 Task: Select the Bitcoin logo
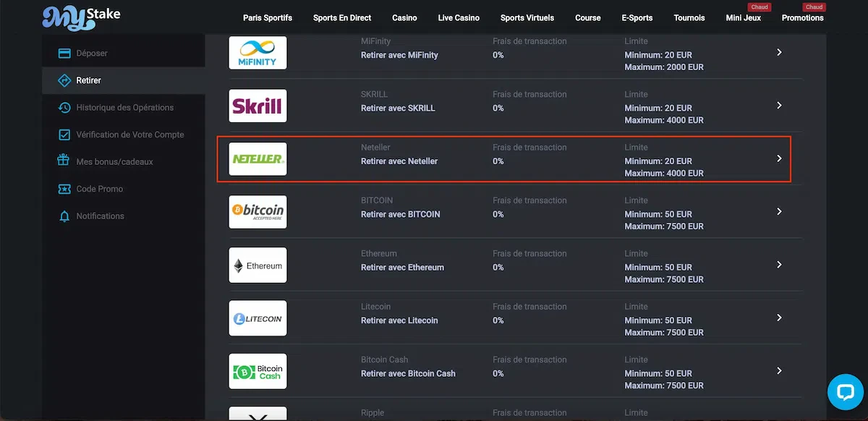point(258,212)
